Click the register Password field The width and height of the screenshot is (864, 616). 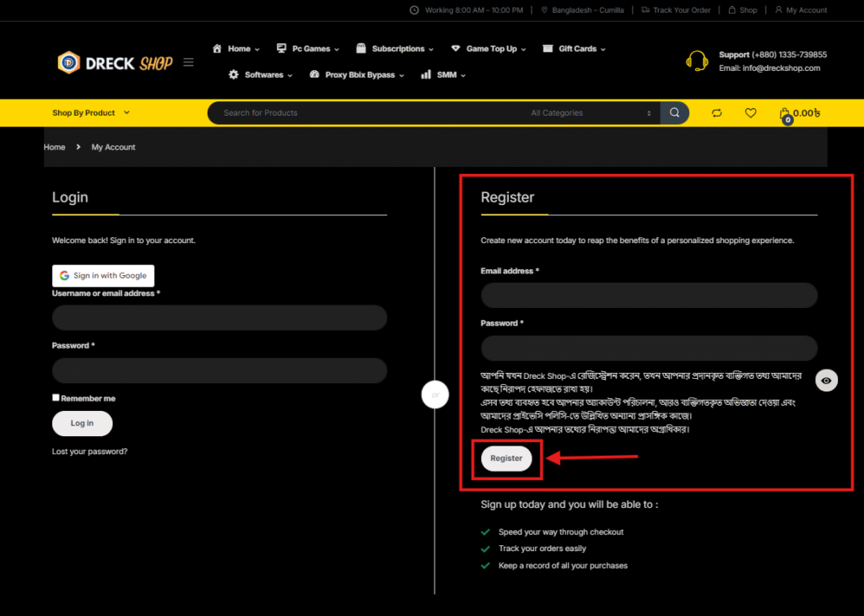pyautogui.click(x=649, y=349)
